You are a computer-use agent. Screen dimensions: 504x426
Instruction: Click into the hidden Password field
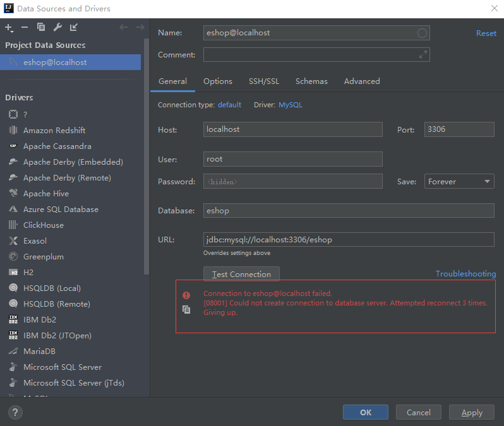tap(293, 181)
